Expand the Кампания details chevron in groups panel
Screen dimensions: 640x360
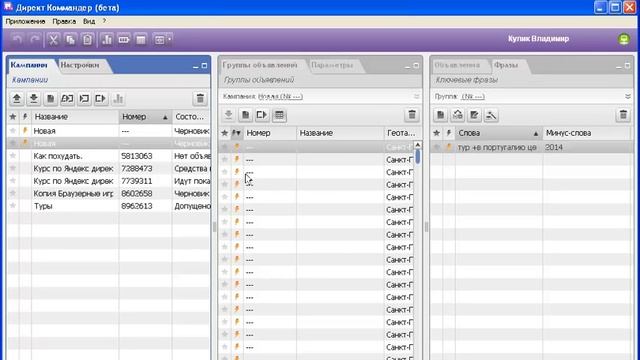416,96
